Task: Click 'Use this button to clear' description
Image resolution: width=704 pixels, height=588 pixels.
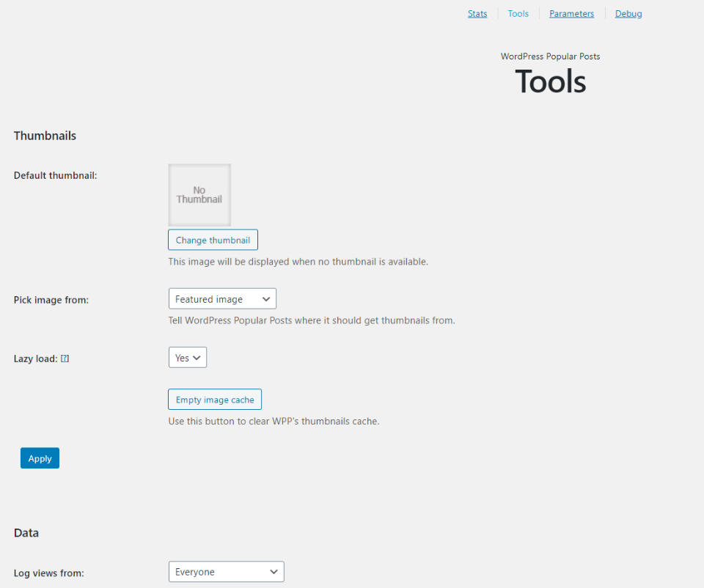Action: point(274,421)
